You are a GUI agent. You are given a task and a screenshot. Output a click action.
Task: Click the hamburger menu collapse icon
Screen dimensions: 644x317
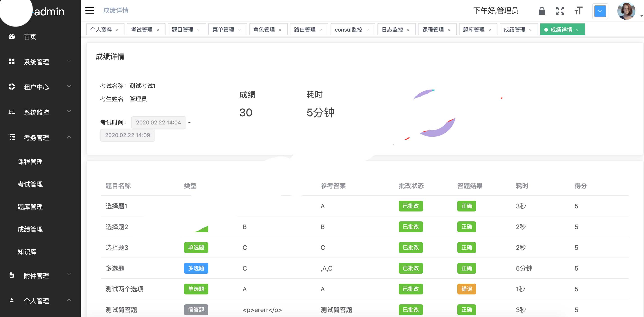(90, 11)
